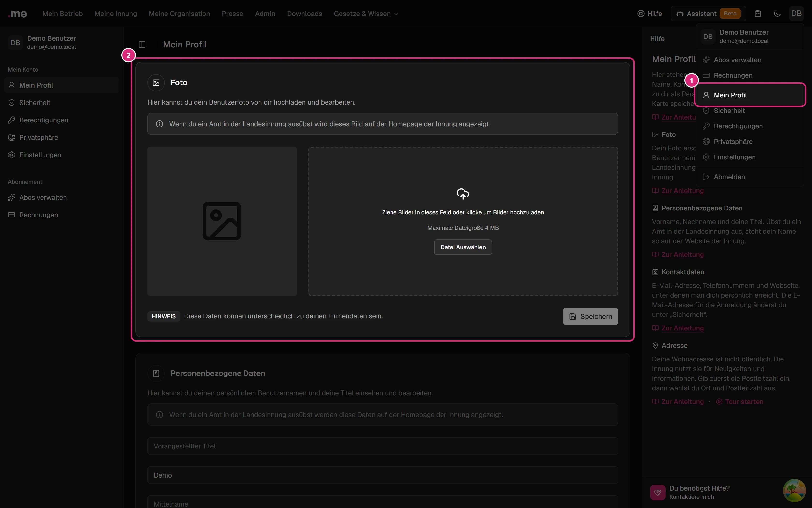
Task: Open the Presse nav item
Action: click(232, 14)
